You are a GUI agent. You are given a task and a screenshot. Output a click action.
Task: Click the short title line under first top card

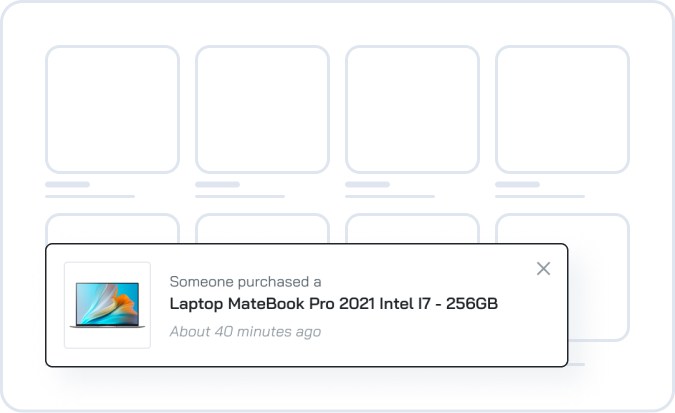click(68, 185)
